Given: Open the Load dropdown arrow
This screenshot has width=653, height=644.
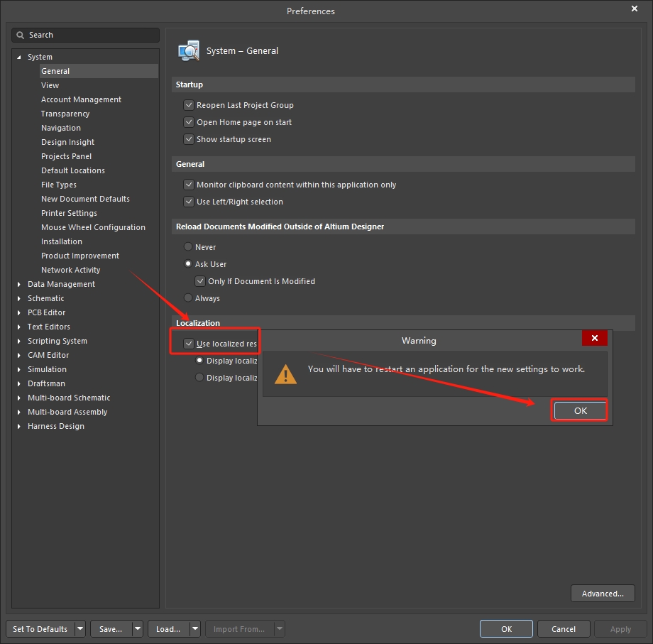Looking at the screenshot, I should pyautogui.click(x=195, y=628).
